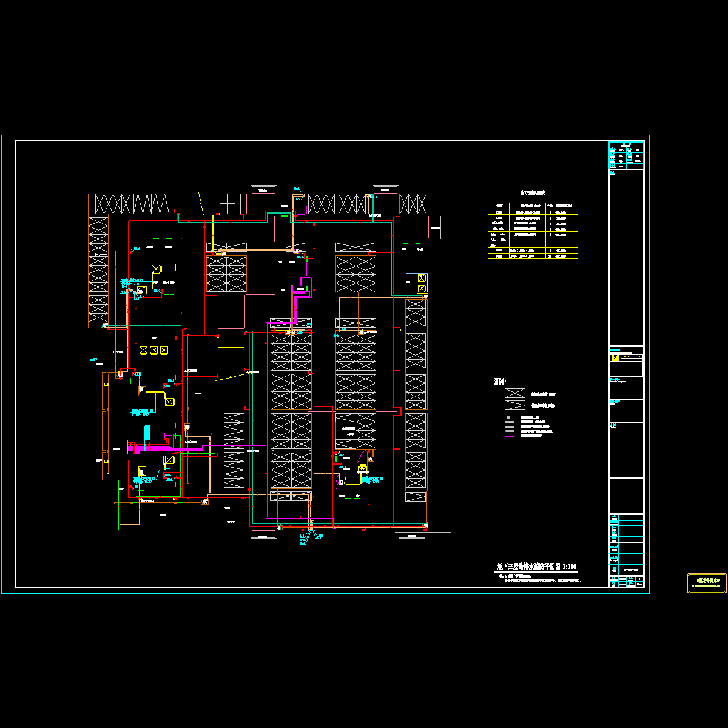Click the yellow highlighted cell in title block
The height and width of the screenshot is (728, 728).
point(616,358)
